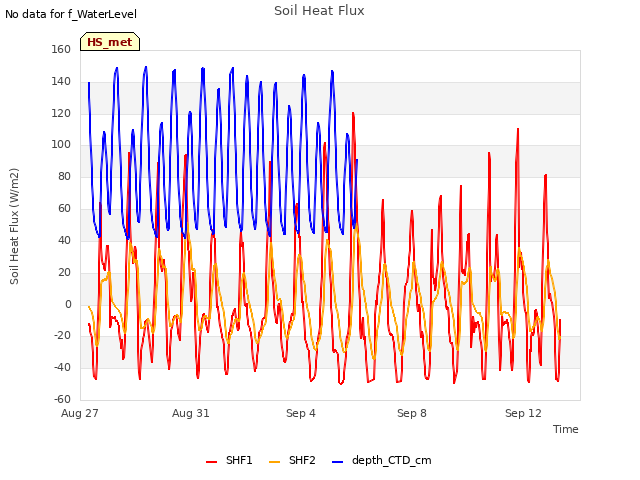Click the 100 y-axis tick label
The height and width of the screenshot is (480, 640).
click(x=61, y=144)
